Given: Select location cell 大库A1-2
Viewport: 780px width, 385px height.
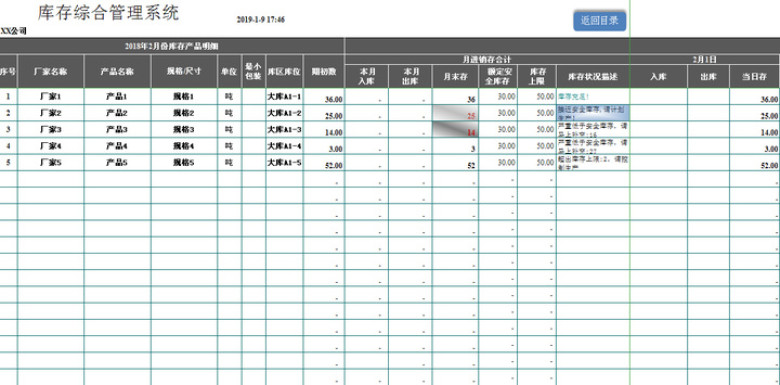Looking at the screenshot, I should [284, 113].
